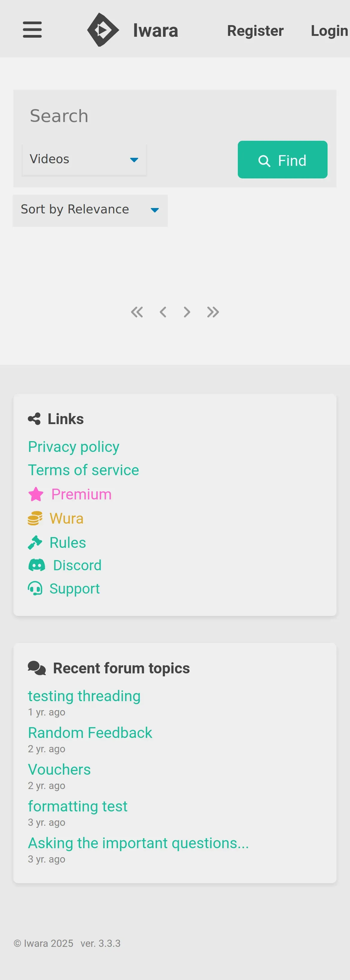
Task: Open the Privacy policy link
Action: click(x=74, y=447)
